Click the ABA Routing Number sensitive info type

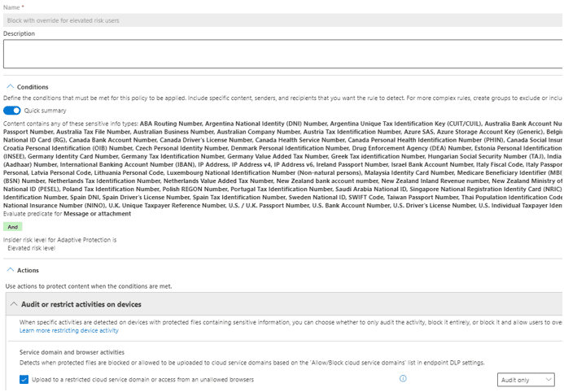(171, 124)
